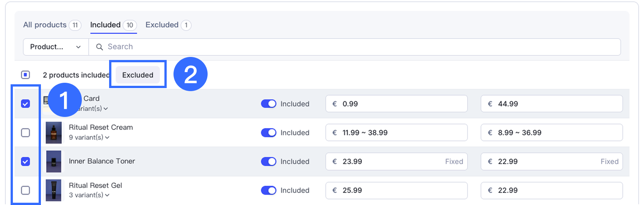644x205 pixels.
Task: Click the Excluded bulk action button
Action: pyautogui.click(x=138, y=75)
